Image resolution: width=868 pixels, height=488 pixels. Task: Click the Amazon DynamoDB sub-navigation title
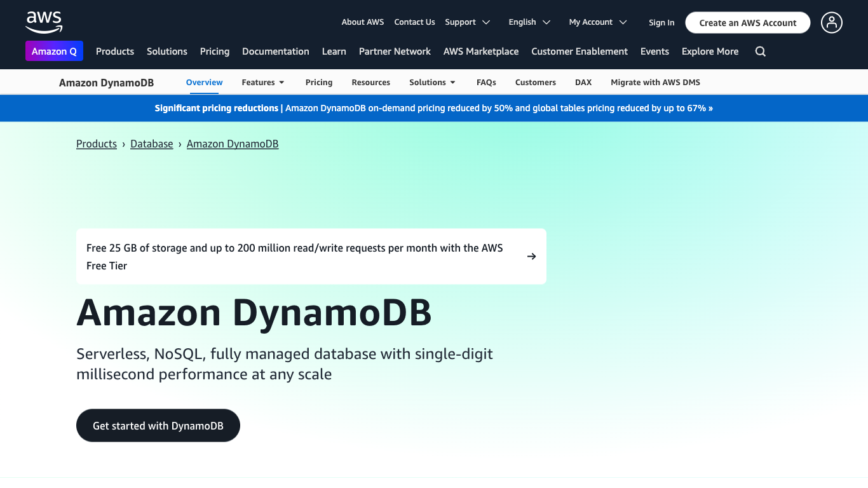pyautogui.click(x=106, y=83)
